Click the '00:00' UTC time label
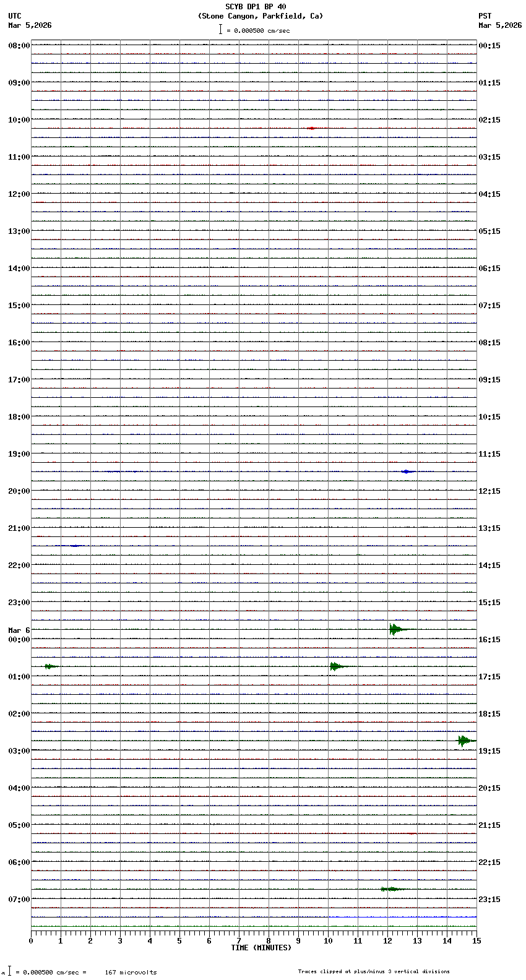 point(19,640)
